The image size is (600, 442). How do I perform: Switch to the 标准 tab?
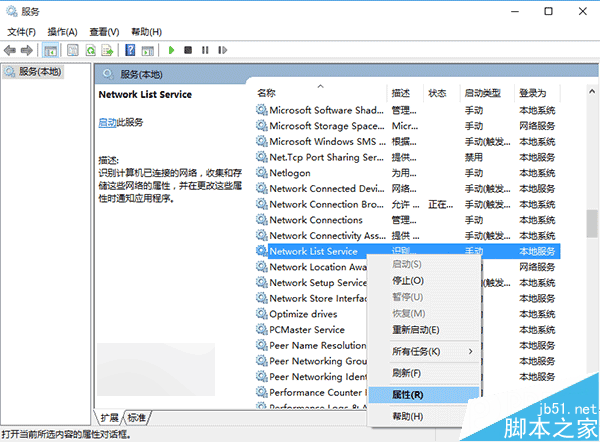tap(136, 417)
